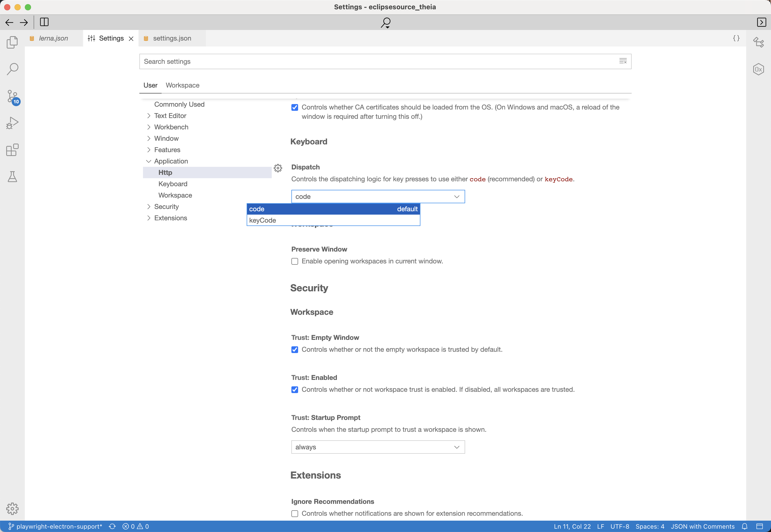The width and height of the screenshot is (771, 532).
Task: Click the Search settings input field
Action: pos(377,61)
